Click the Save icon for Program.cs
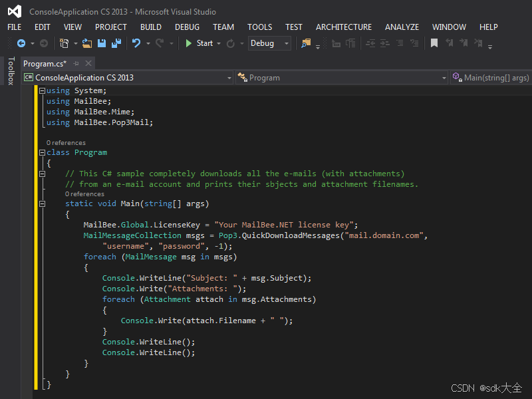Viewport: 532px width, 399px height. coord(101,45)
